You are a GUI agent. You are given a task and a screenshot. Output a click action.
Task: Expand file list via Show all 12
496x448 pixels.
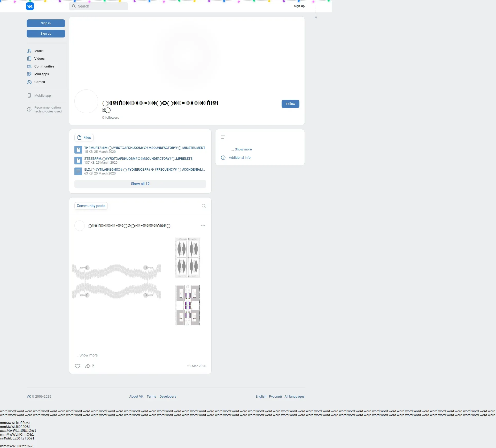pyautogui.click(x=140, y=184)
